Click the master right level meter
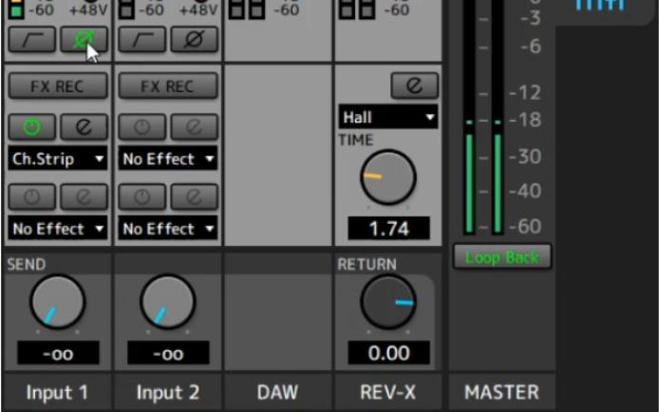Image resolution: width=659 pixels, height=412 pixels. 498,117
